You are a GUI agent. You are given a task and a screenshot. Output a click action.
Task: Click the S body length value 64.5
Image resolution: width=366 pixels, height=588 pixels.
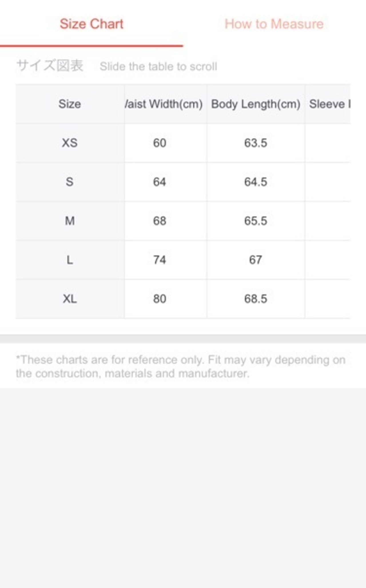click(x=256, y=182)
